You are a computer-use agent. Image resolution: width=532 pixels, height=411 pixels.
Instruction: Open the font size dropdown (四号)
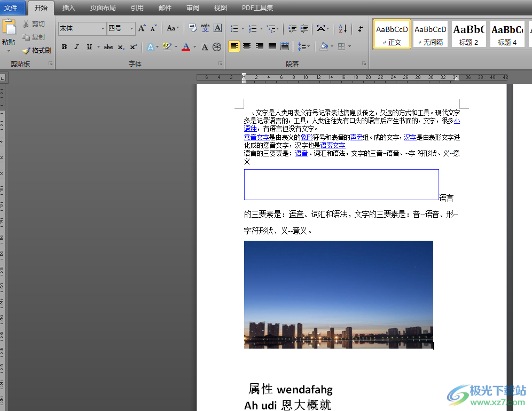pos(131,29)
